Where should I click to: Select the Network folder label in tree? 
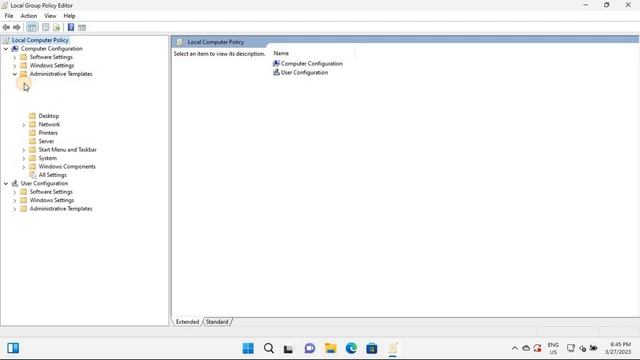49,124
